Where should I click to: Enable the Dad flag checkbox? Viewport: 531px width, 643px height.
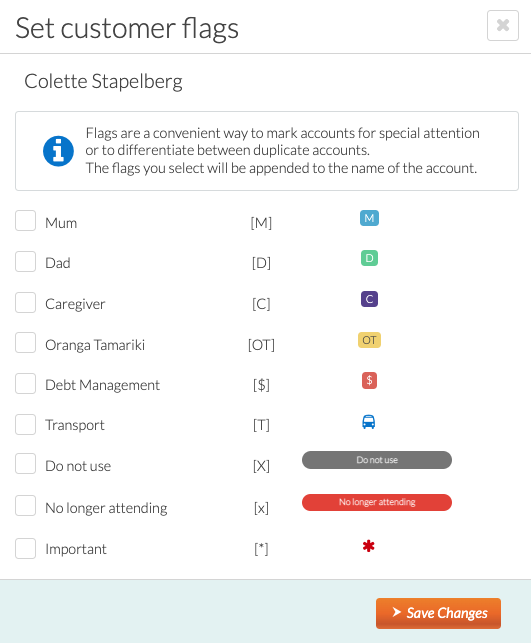(x=25, y=262)
